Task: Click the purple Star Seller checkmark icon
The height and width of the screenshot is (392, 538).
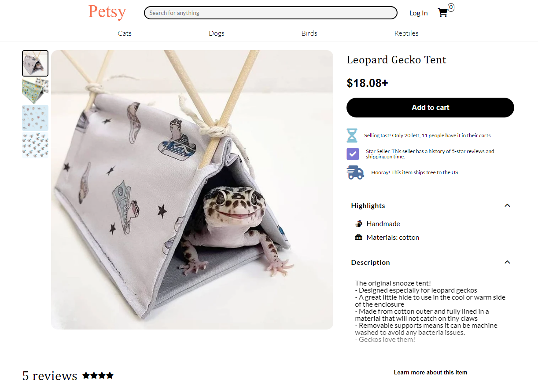Action: click(x=352, y=154)
